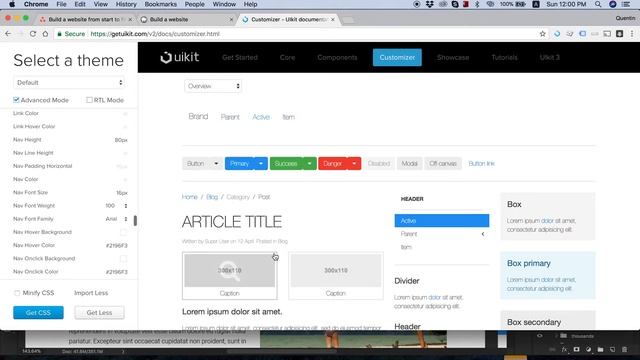Viewport: 640px width, 360px height.
Task: Click the Off canvas button
Action: [x=443, y=164]
